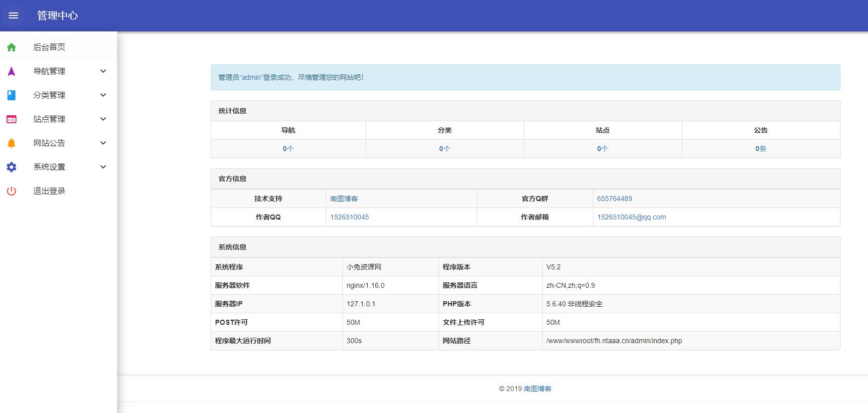Expand the 站点管理 chevron
This screenshot has width=868, height=413.
pyautogui.click(x=103, y=119)
